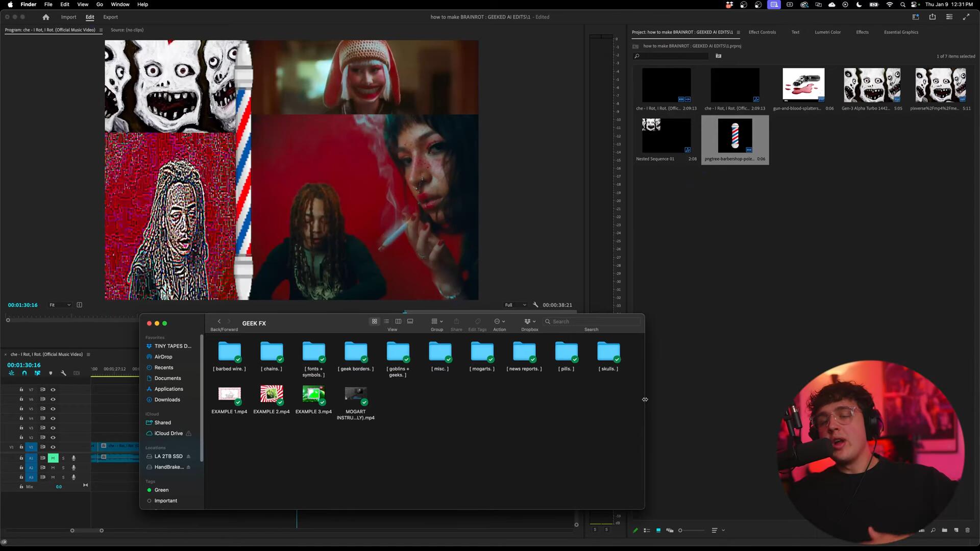Switch to Effect Controls tab
The width and height of the screenshot is (980, 551).
pyautogui.click(x=762, y=32)
